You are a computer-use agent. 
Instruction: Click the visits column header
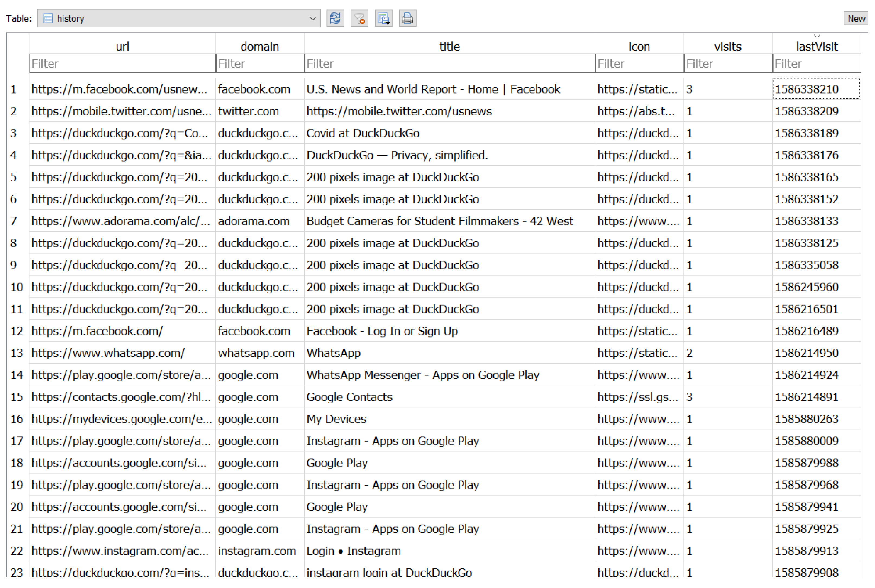727,47
